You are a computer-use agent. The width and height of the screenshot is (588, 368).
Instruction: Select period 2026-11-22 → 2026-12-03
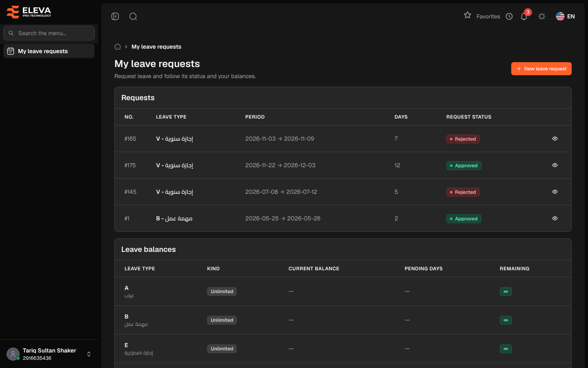281,165
